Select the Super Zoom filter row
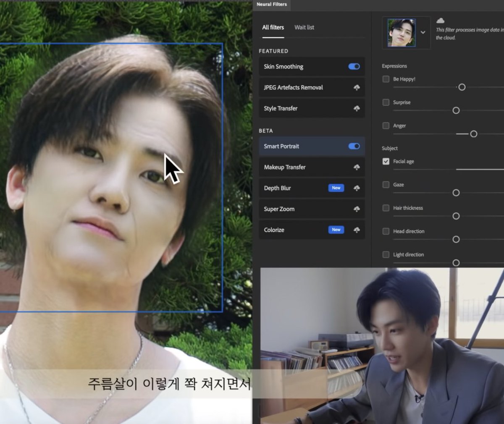This screenshot has width=504, height=424. click(312, 209)
